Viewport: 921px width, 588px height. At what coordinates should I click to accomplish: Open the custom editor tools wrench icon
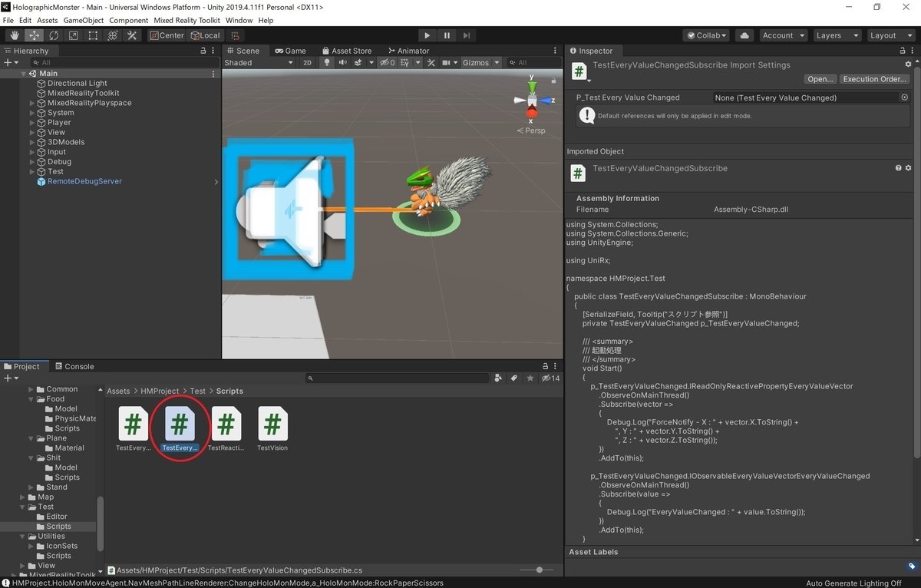click(132, 35)
